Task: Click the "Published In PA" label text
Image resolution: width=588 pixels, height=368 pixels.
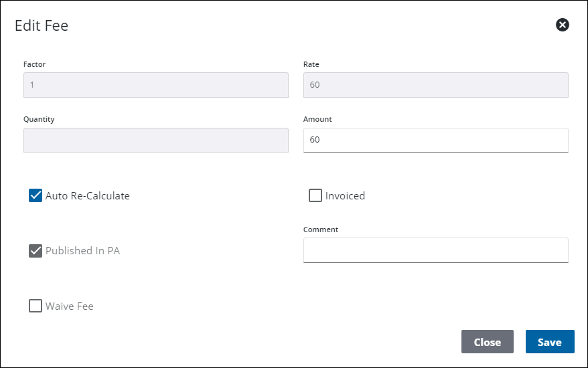Action: point(82,251)
